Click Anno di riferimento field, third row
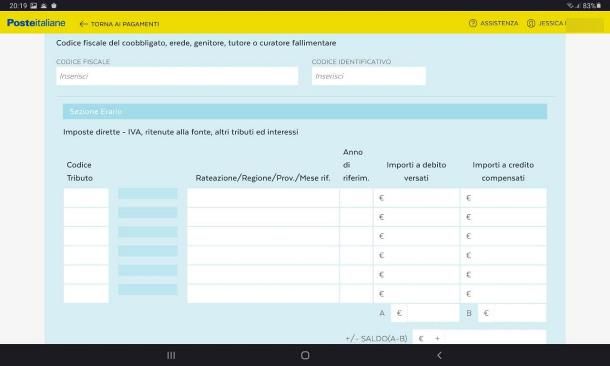The height and width of the screenshot is (366, 610). click(x=356, y=236)
